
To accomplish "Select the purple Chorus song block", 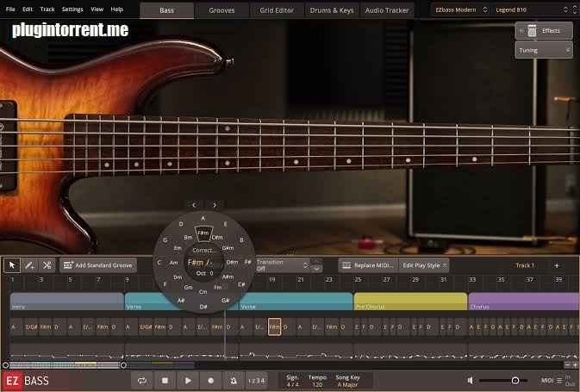I will click(x=524, y=302).
